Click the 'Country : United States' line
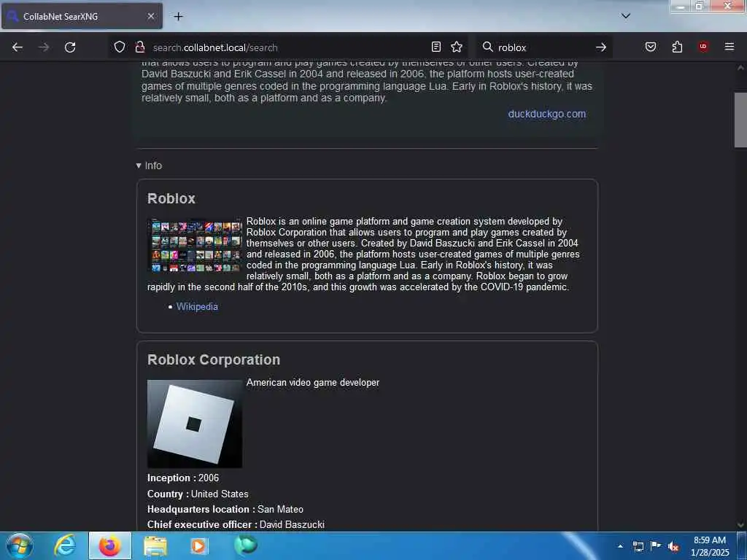747x560 pixels. coord(198,494)
